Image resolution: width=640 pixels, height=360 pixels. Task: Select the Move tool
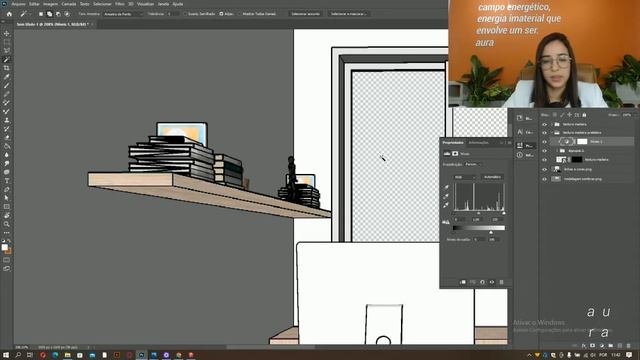pos(7,33)
